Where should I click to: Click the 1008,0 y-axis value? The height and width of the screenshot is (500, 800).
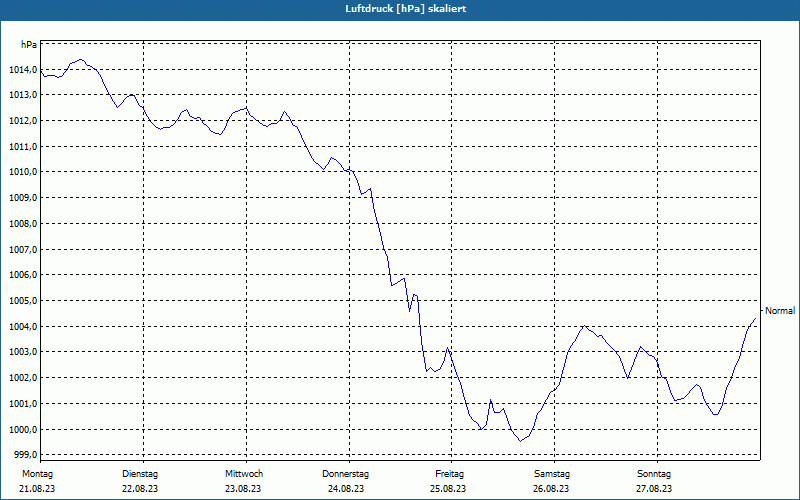(23, 223)
